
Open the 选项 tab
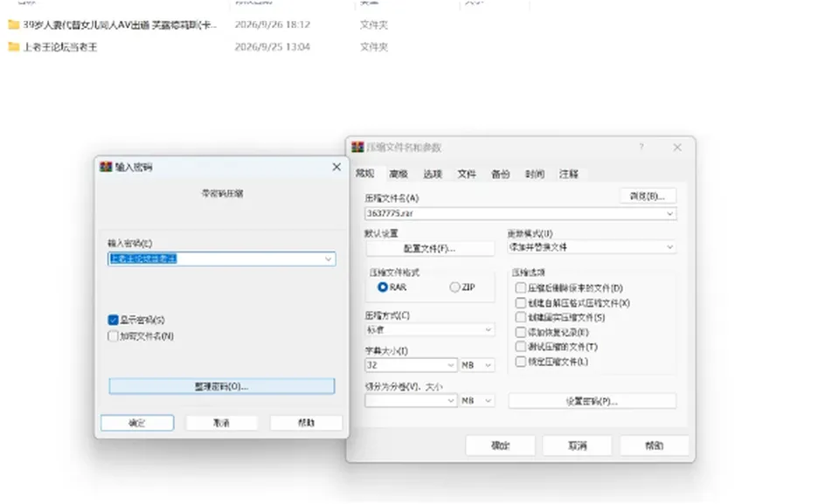pyautogui.click(x=433, y=174)
